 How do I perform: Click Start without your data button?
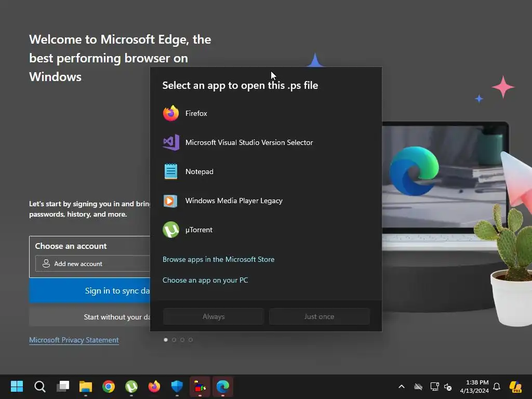click(x=89, y=317)
